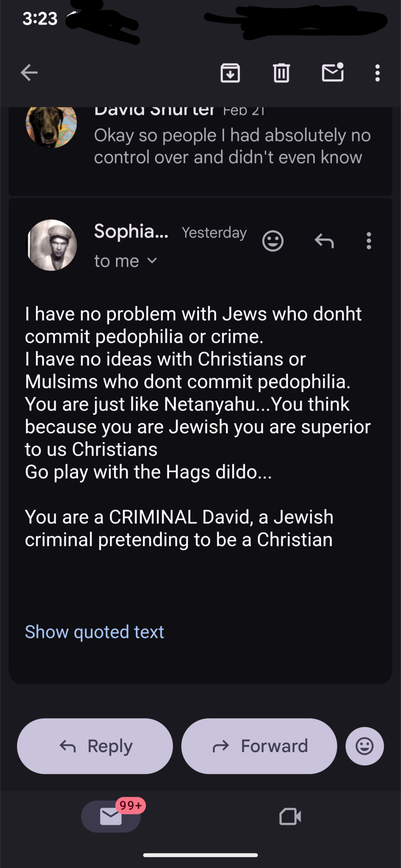Tap Sophia's sender profile photo
401x868 pixels.
(51, 245)
